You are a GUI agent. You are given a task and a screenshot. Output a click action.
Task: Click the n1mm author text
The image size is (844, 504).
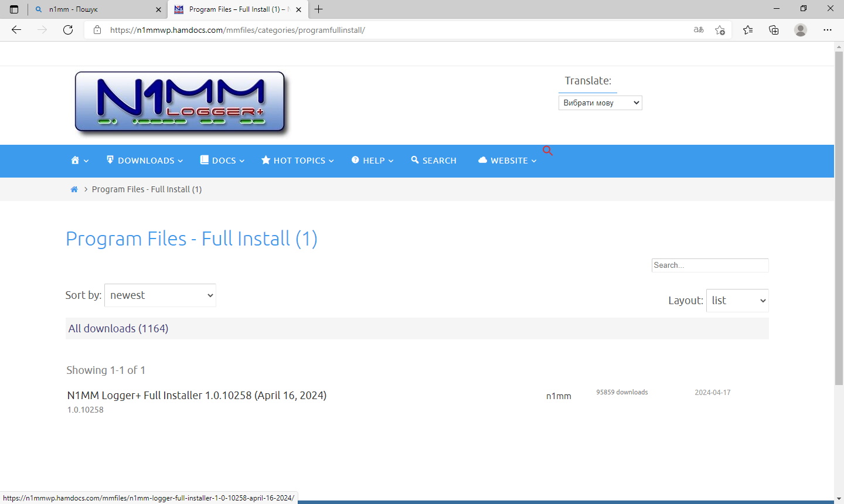559,396
